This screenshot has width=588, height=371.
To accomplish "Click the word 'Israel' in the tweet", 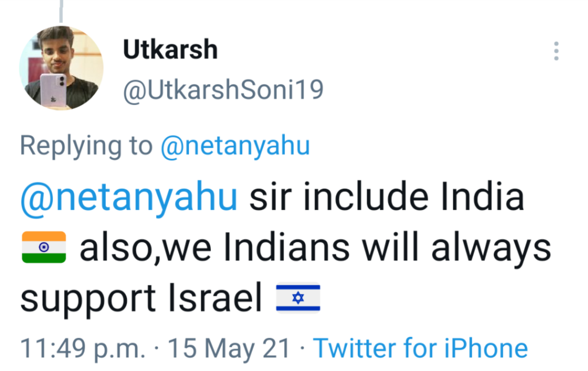I will 215,298.
